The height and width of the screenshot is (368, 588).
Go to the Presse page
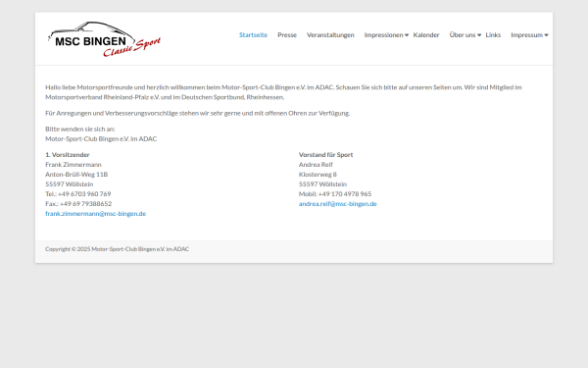[x=287, y=35]
